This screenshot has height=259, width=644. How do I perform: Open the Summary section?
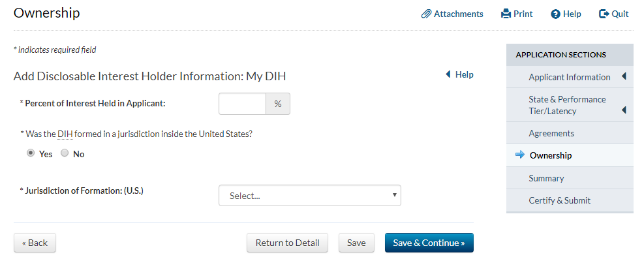click(546, 178)
